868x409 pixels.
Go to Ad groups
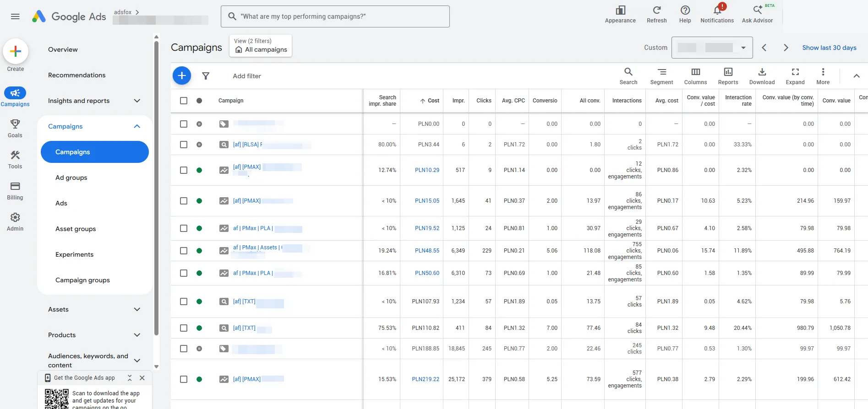click(x=71, y=178)
